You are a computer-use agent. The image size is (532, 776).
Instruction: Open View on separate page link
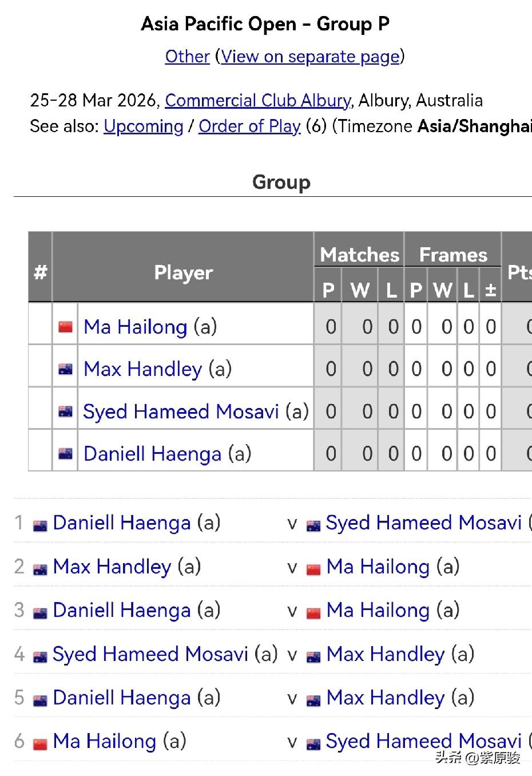click(310, 57)
